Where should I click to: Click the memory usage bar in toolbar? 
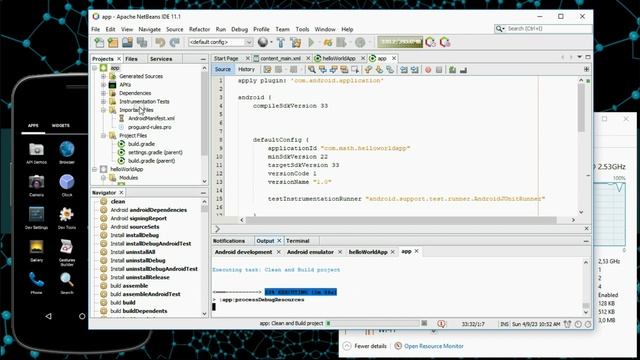[400, 42]
